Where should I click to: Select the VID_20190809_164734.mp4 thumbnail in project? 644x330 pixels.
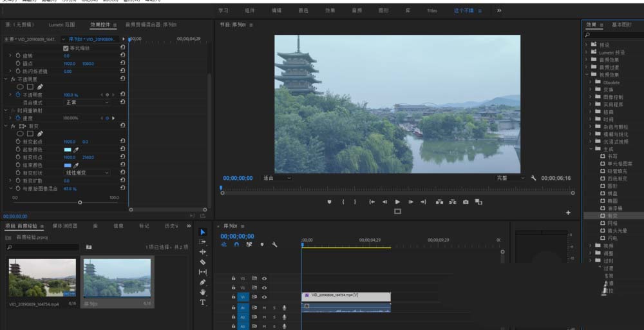point(42,278)
